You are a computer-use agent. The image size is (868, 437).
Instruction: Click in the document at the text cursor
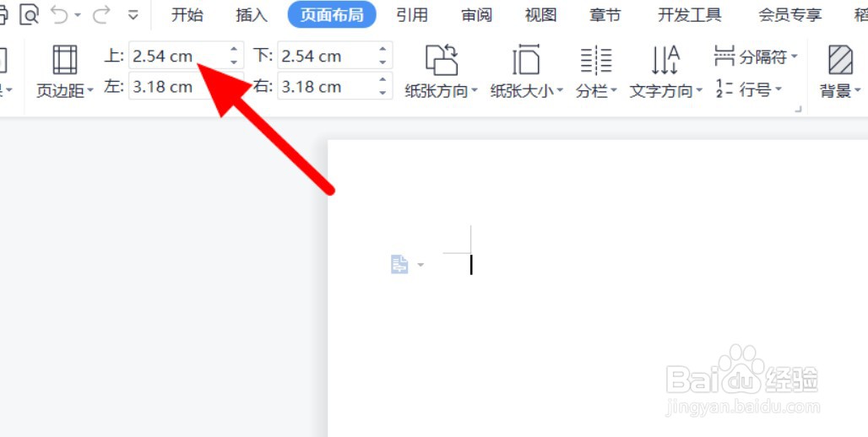click(x=471, y=264)
